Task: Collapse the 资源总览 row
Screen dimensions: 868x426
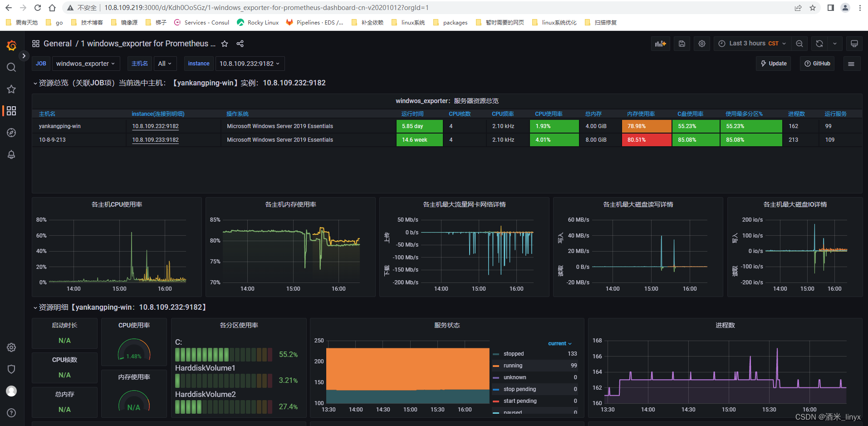Action: [x=35, y=83]
